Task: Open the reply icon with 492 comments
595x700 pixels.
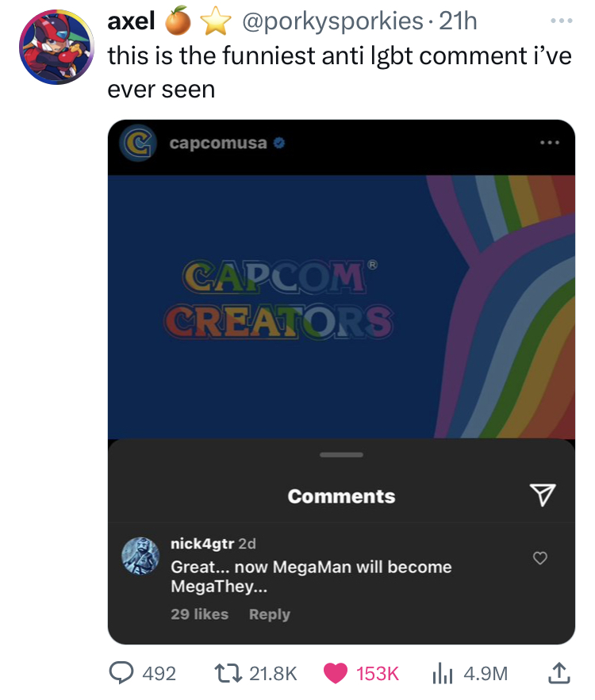Action: click(x=121, y=673)
